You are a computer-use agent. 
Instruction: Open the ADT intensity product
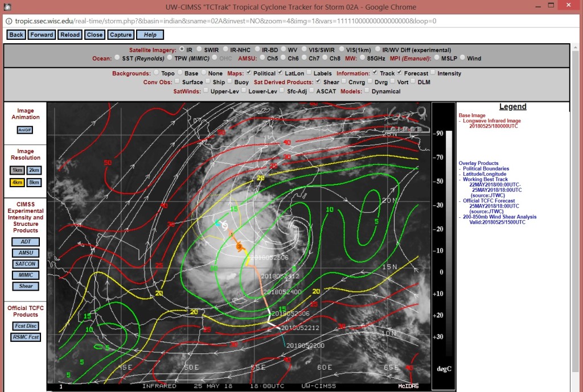coord(26,242)
